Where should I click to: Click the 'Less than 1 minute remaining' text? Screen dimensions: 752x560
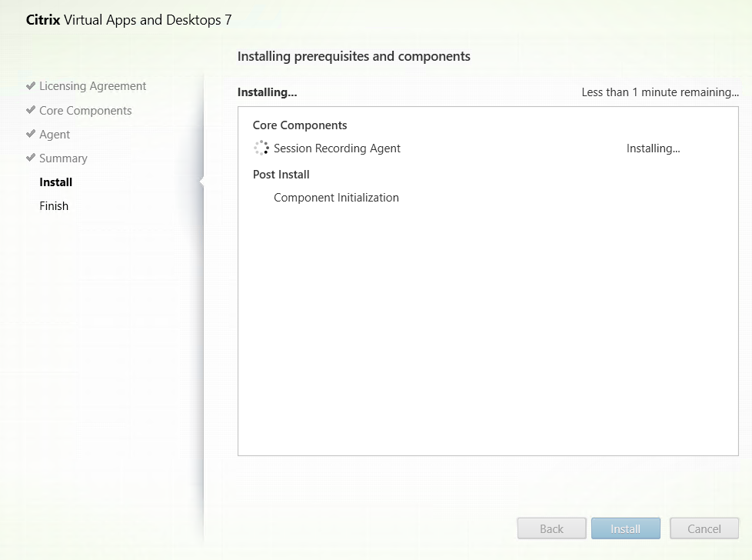click(x=660, y=92)
